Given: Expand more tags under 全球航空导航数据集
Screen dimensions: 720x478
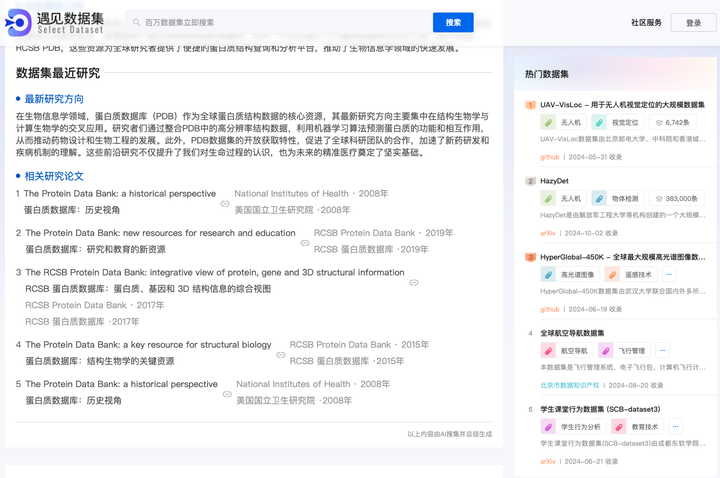Looking at the screenshot, I should [662, 351].
